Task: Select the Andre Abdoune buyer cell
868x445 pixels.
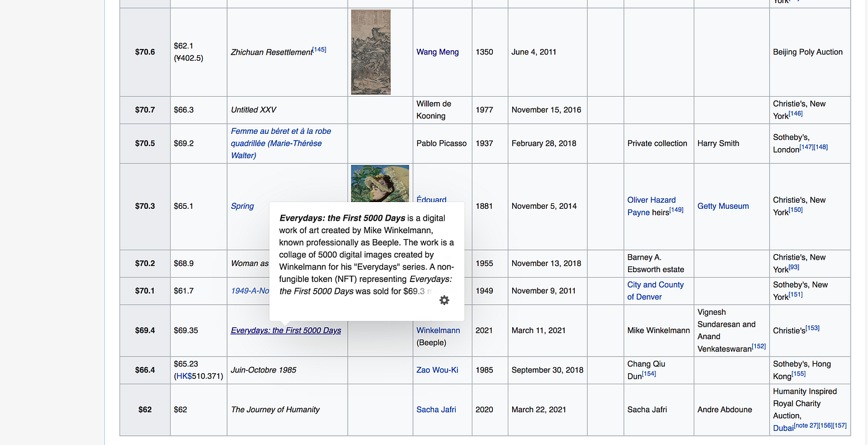Action: [732, 410]
